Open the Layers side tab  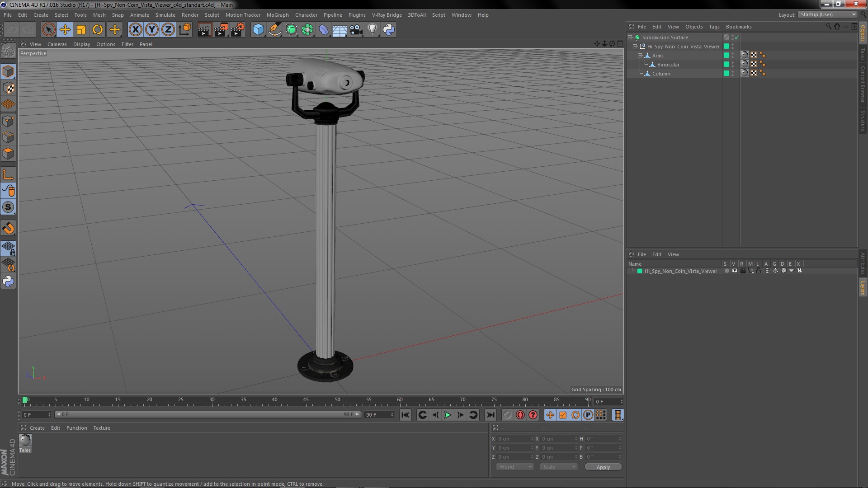tap(863, 288)
